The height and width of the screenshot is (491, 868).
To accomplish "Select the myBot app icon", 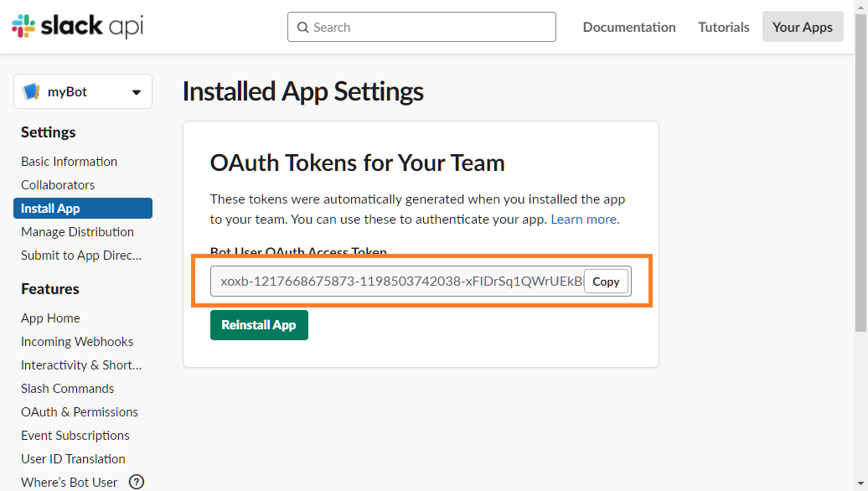I will [31, 92].
